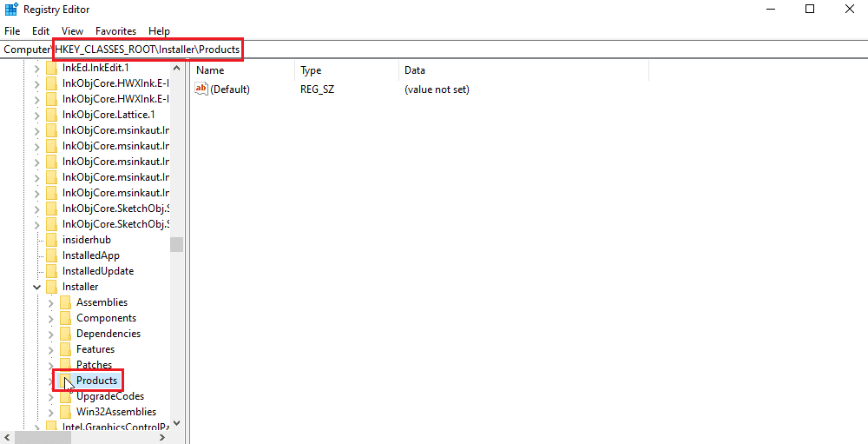Viewport: 868px width, 444px height.
Task: Expand the Patches subkey
Action: (x=51, y=365)
